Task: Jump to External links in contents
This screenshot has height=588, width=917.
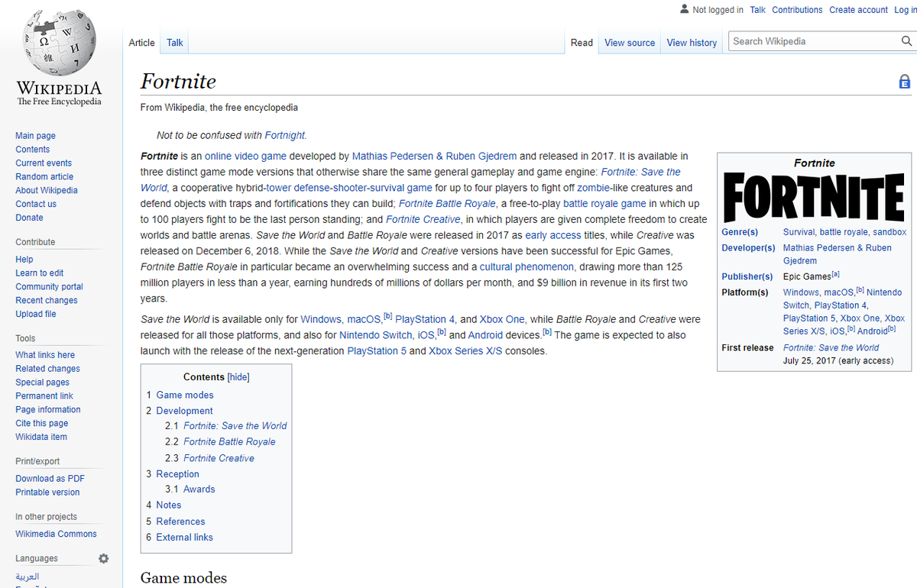Action: pyautogui.click(x=184, y=538)
